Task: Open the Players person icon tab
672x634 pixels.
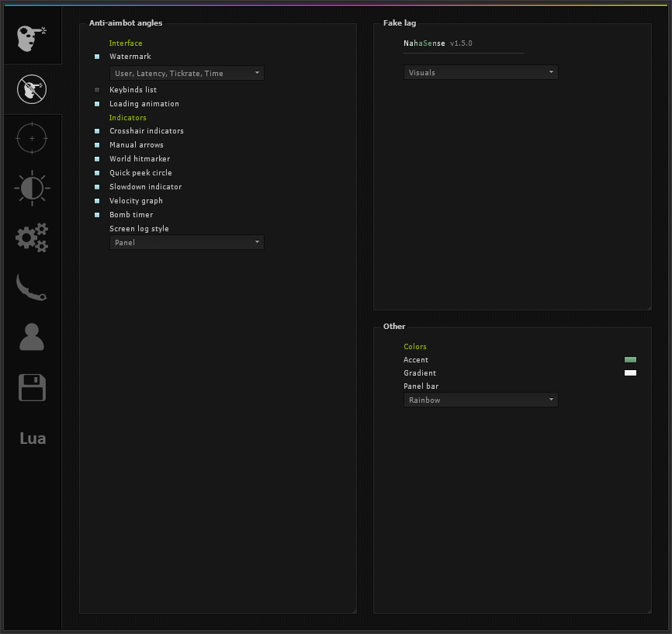Action: [32, 337]
